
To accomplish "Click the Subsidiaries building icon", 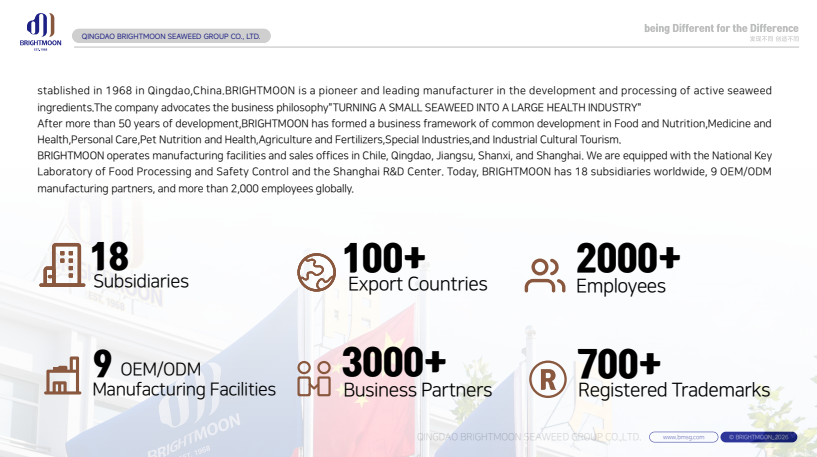I will coord(63,265).
